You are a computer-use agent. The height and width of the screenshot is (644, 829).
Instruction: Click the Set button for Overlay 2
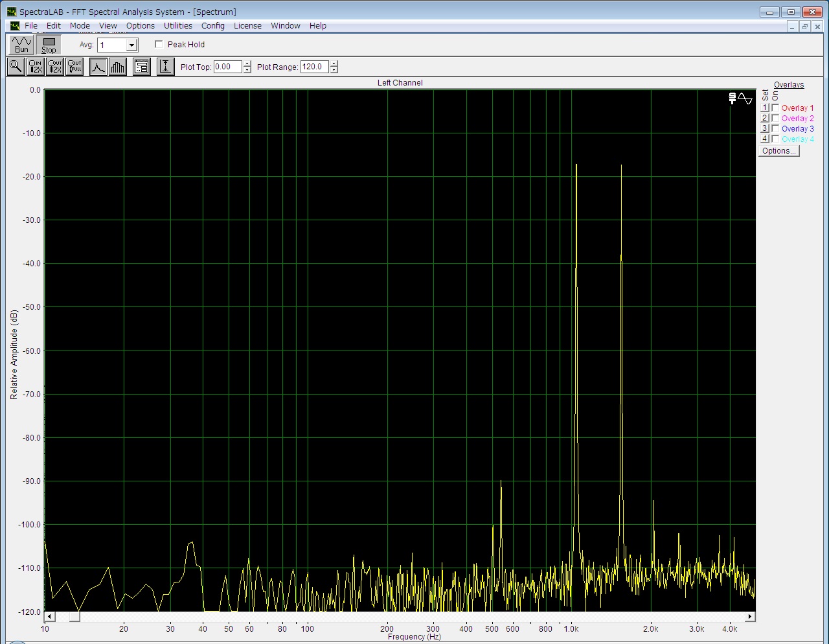(765, 119)
